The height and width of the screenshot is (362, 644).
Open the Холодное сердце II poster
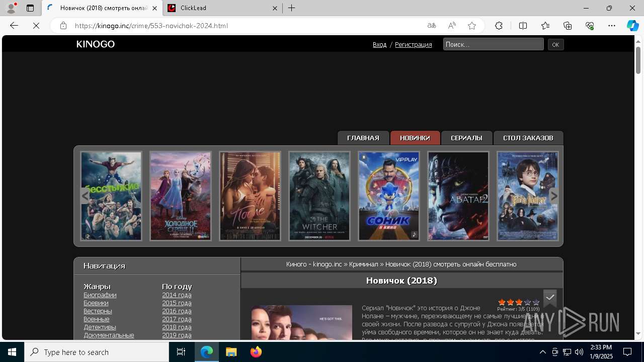[x=180, y=196]
